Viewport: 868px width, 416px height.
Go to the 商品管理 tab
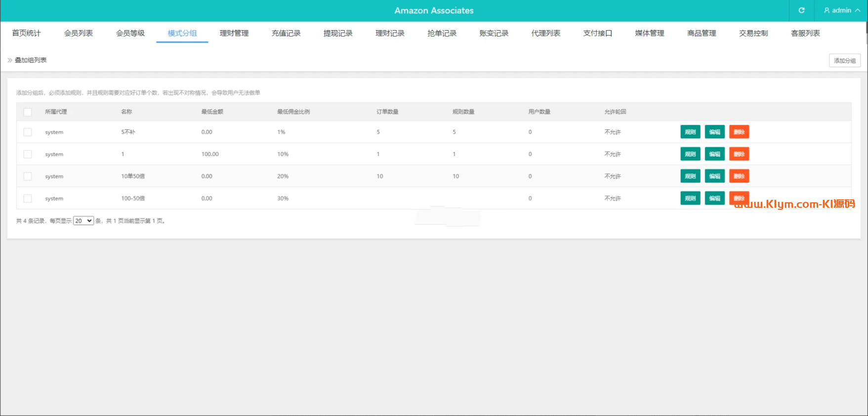702,33
